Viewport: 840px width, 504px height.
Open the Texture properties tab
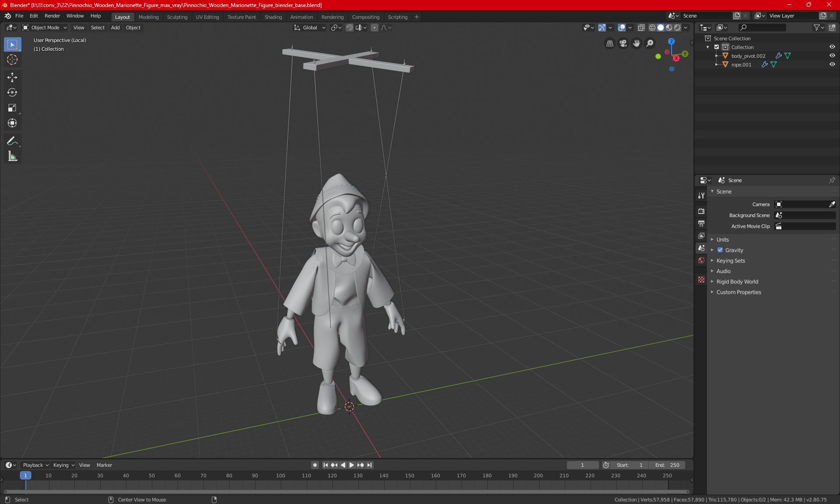click(x=701, y=280)
